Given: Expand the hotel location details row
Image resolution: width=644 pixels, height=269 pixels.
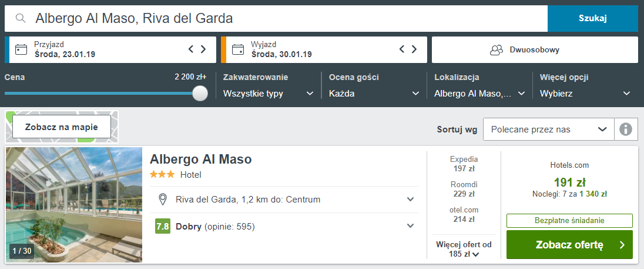Looking at the screenshot, I should pos(410,200).
